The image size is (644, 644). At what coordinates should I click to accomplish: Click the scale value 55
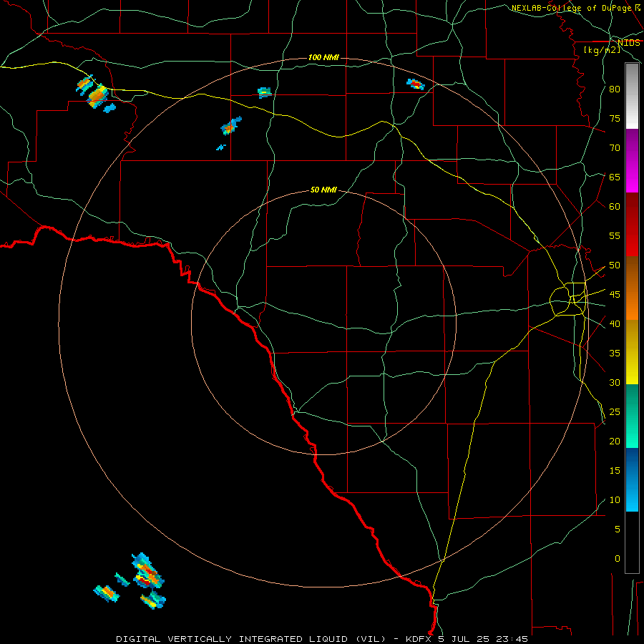click(x=615, y=235)
